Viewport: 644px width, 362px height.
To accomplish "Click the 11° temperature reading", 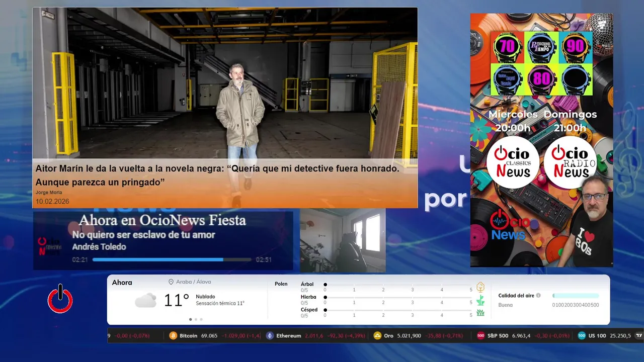I will 176,300.
